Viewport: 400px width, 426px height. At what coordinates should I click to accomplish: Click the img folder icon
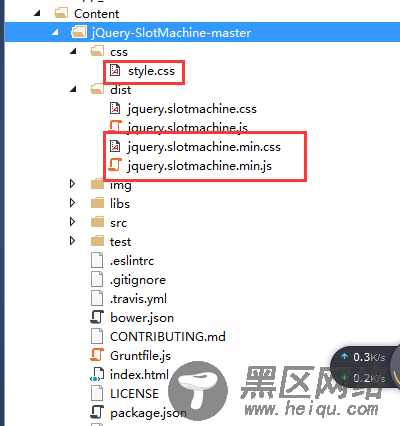point(97,184)
